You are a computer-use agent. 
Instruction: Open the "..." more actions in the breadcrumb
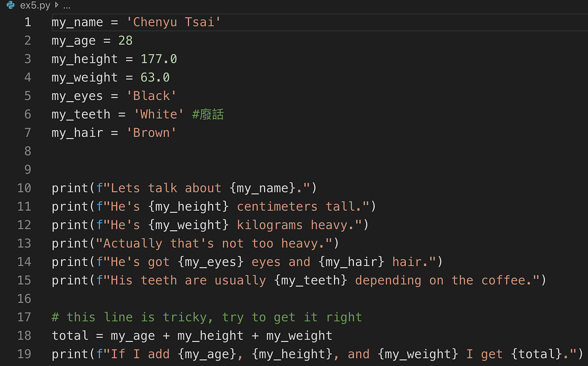click(x=66, y=6)
